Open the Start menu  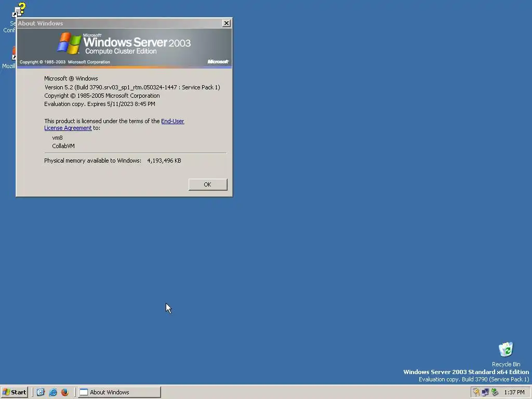point(14,392)
